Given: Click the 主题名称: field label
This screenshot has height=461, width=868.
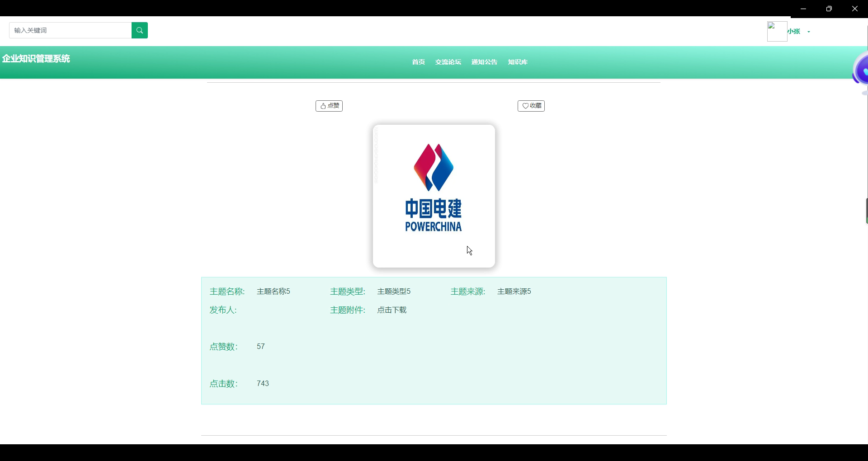Looking at the screenshot, I should point(227,292).
